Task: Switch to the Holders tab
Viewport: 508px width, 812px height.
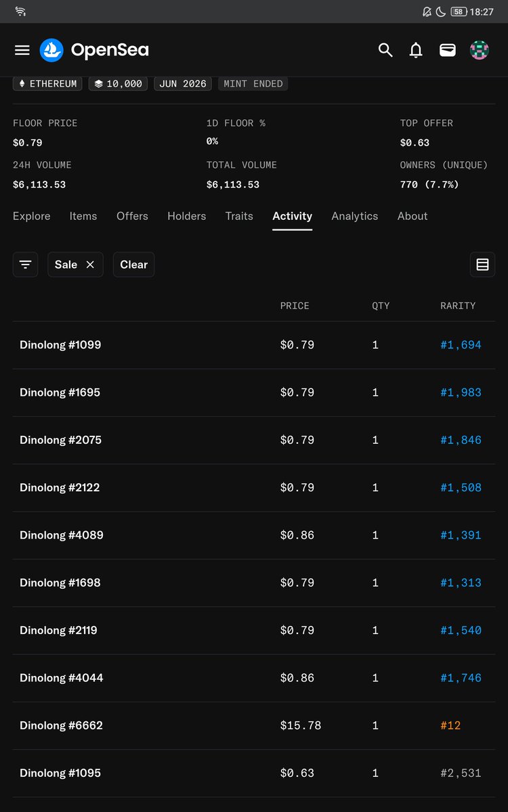Action: point(187,216)
